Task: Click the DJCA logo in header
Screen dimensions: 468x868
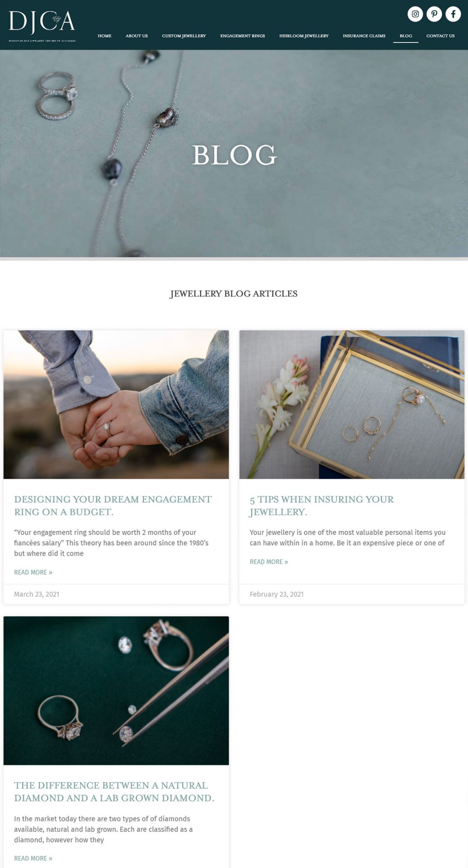Action: [42, 26]
